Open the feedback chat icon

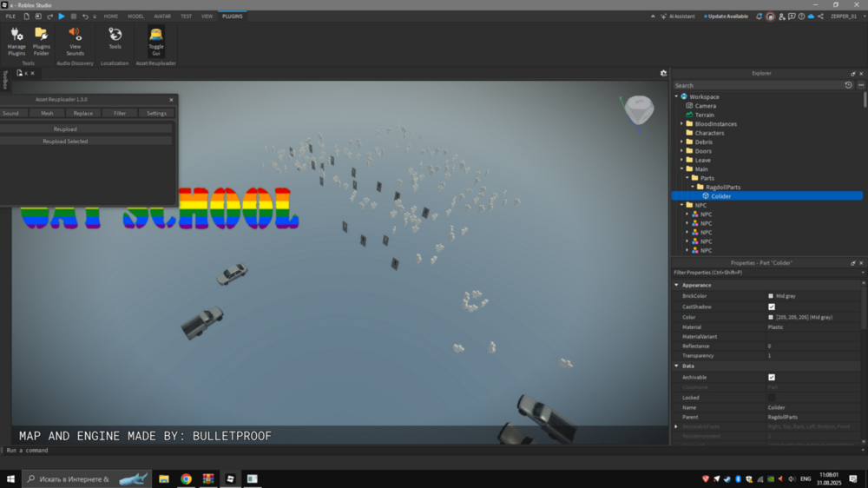[x=792, y=16]
